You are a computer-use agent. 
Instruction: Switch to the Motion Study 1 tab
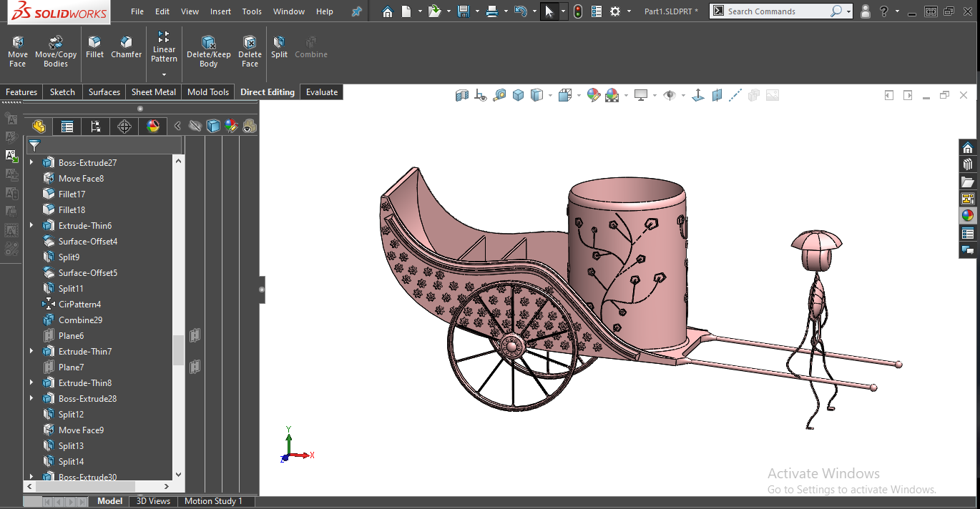click(213, 501)
